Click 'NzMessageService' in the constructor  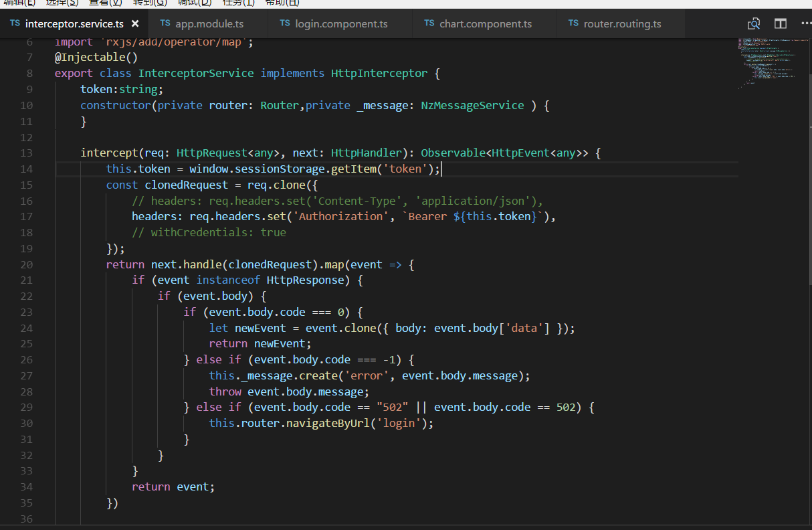473,106
